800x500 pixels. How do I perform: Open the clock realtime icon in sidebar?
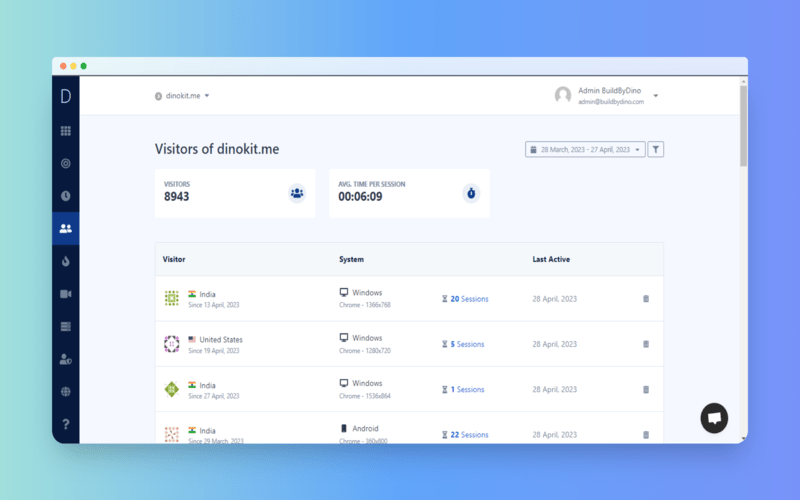(65, 196)
